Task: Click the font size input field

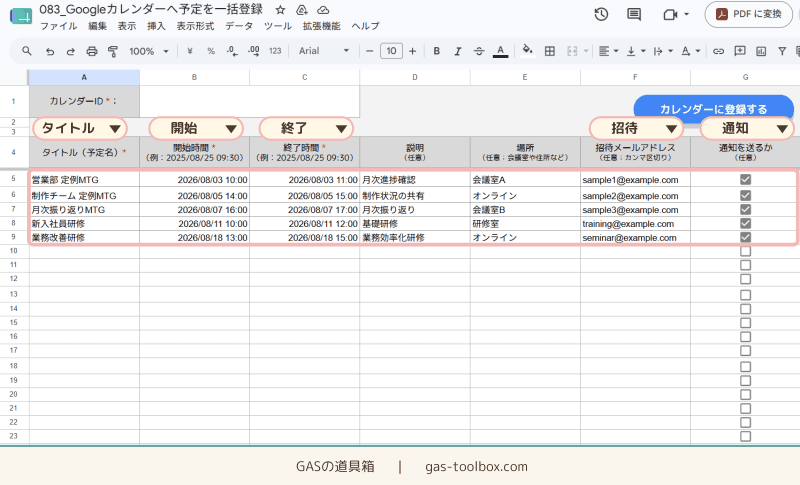Action: 391,51
